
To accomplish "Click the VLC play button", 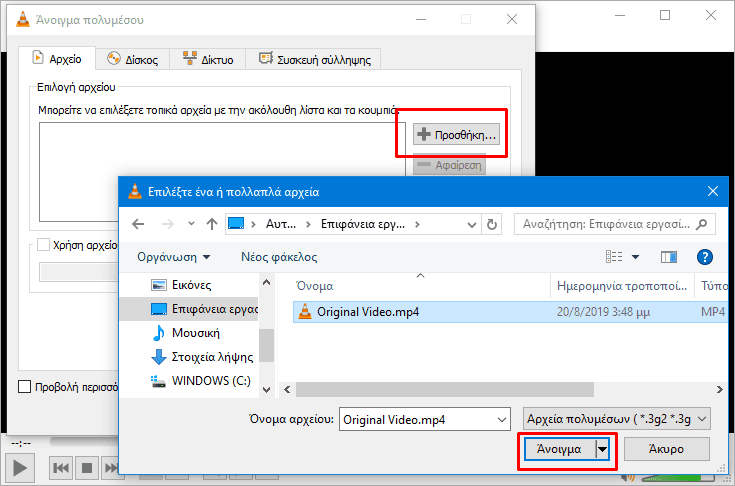I will (x=19, y=467).
